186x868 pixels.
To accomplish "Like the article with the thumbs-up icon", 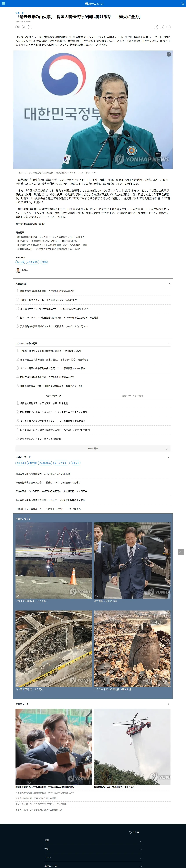I will click(x=18, y=27).
